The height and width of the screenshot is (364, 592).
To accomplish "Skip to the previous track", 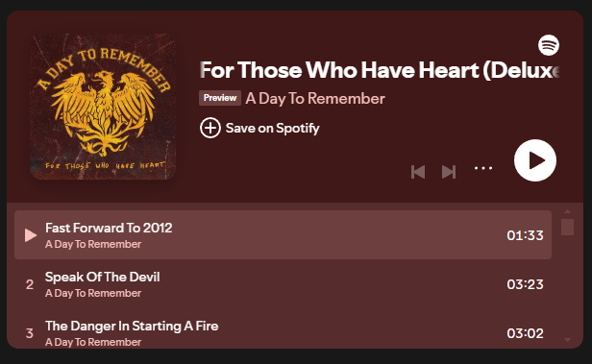I will (418, 172).
